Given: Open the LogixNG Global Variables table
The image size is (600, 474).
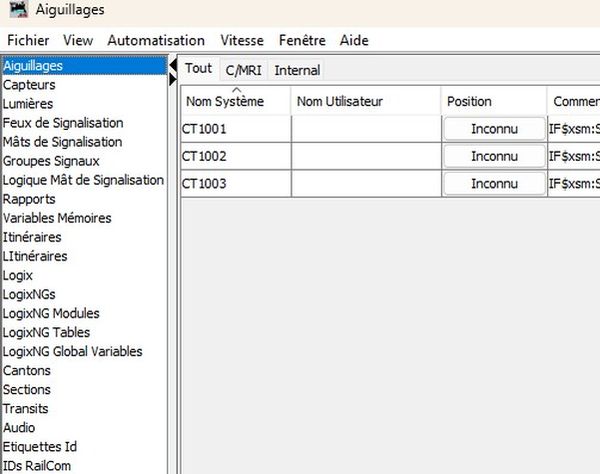Looking at the screenshot, I should coord(72,351).
